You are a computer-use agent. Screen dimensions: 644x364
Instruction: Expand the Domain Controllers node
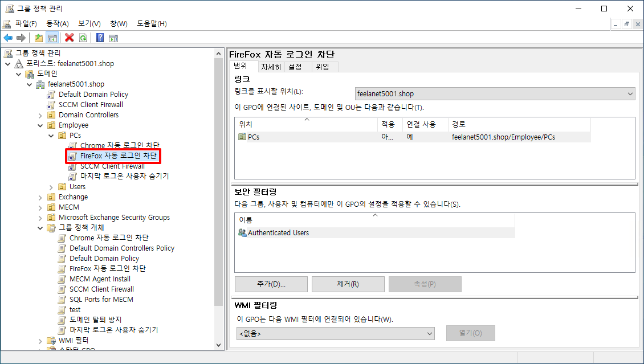point(40,115)
